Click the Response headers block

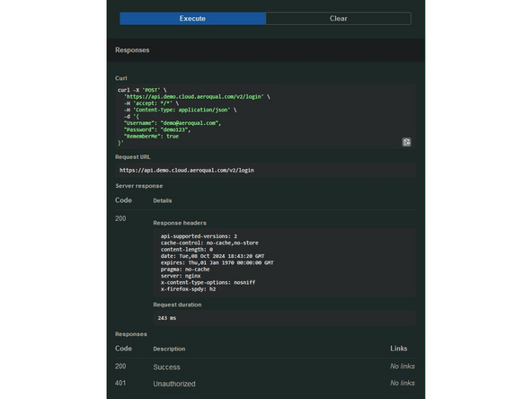[x=284, y=262]
